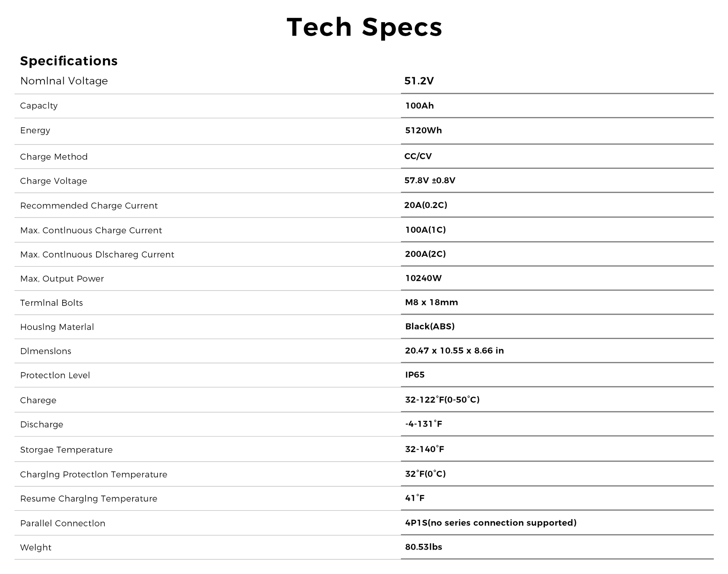Click the 100Ah capacity value
Image resolution: width=728 pixels, height=574 pixels.
click(x=419, y=106)
